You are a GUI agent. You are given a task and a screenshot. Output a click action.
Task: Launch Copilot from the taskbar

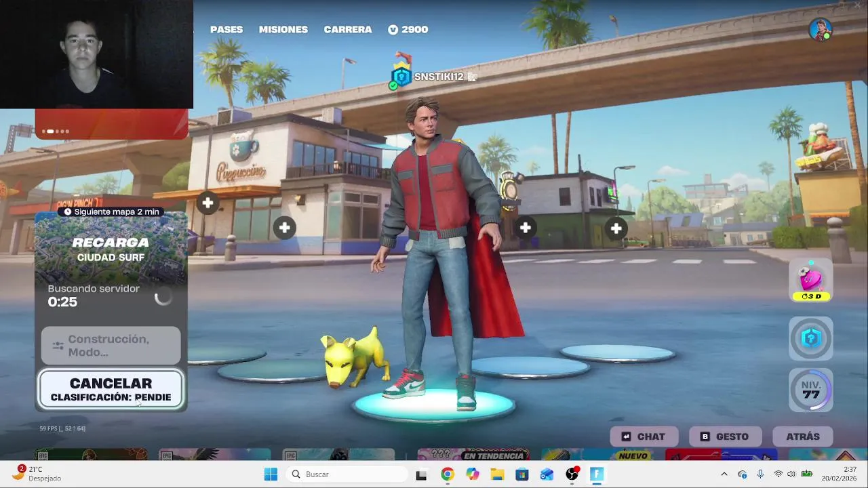point(472,474)
